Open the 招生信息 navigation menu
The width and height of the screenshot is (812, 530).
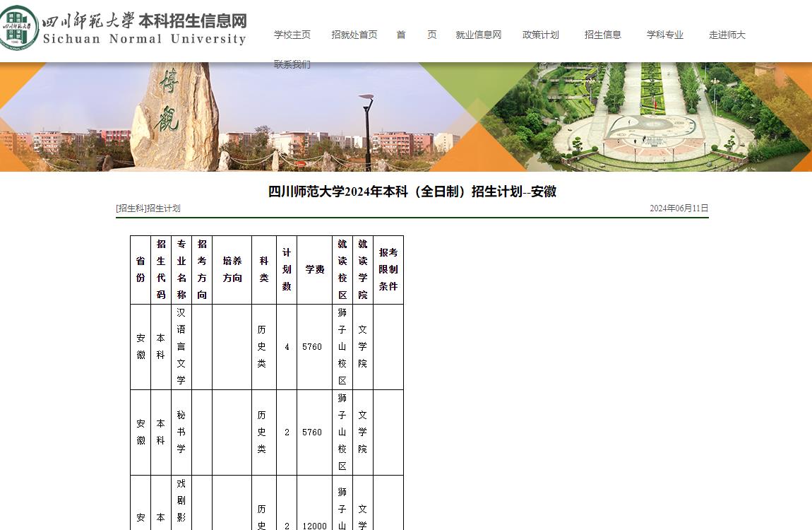point(602,35)
